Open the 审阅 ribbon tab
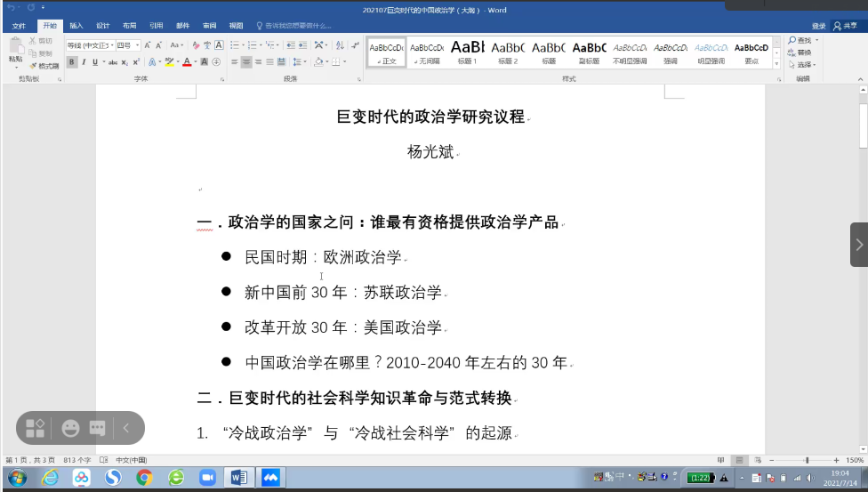Screen dimensions: 868x492 click(x=209, y=26)
